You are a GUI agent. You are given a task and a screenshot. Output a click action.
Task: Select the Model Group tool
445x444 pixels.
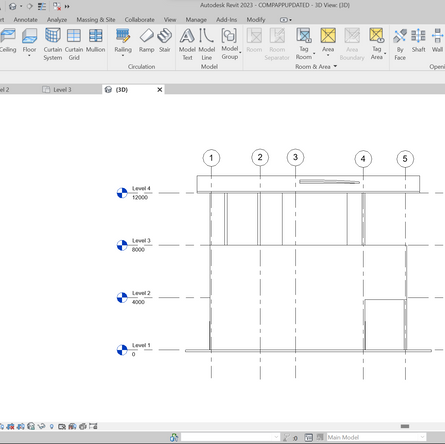tap(230, 43)
